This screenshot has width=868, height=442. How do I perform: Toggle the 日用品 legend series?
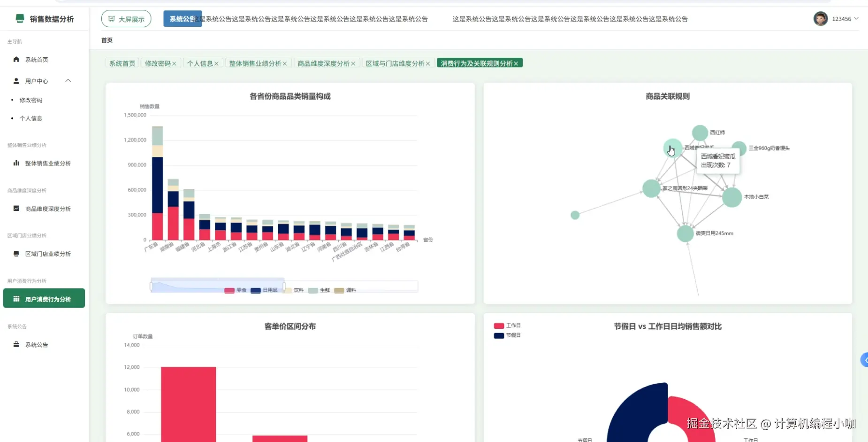point(264,290)
